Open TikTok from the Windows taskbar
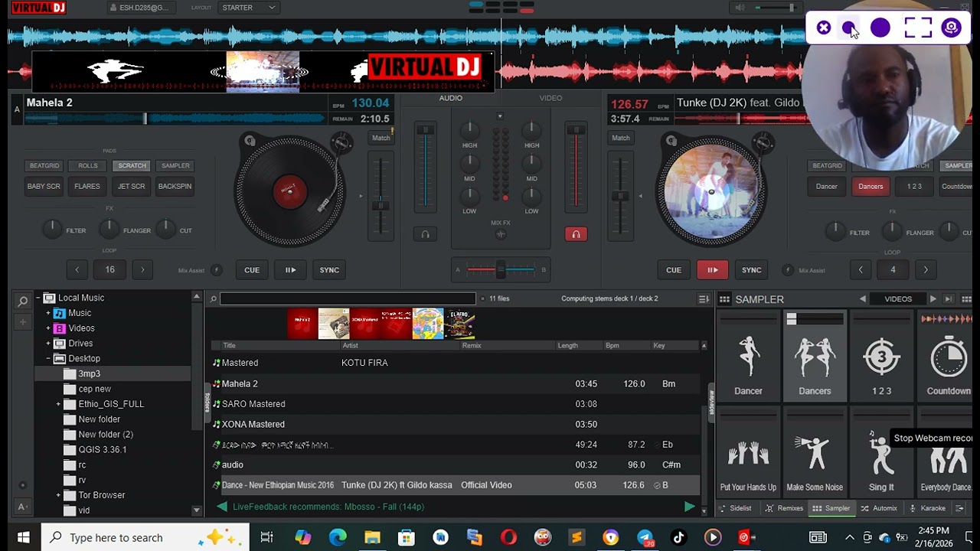Viewport: 980px width, 551px height. coord(678,537)
